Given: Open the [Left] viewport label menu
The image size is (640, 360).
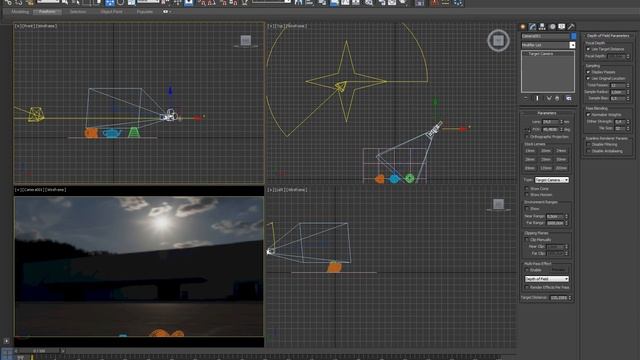Looking at the screenshot, I should click(x=281, y=190).
